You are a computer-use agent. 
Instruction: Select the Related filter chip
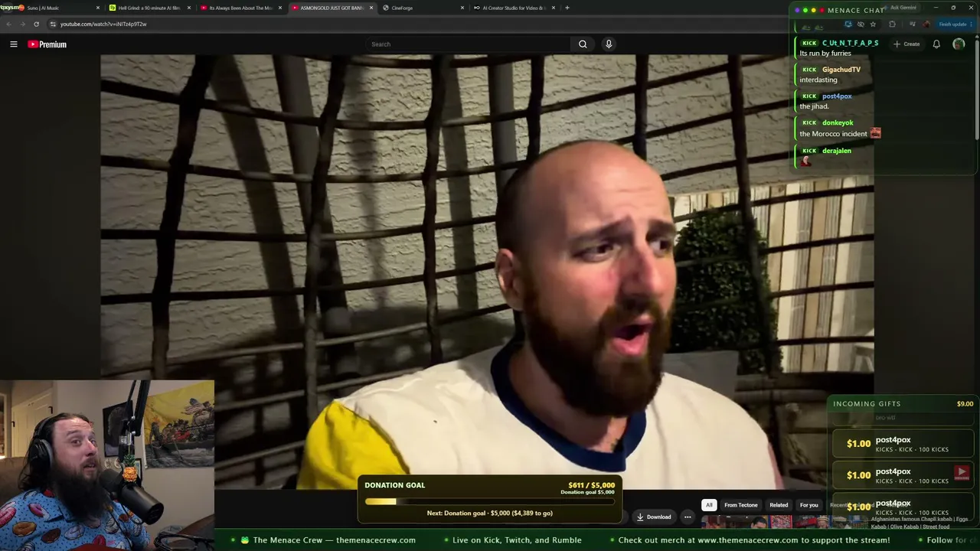779,505
